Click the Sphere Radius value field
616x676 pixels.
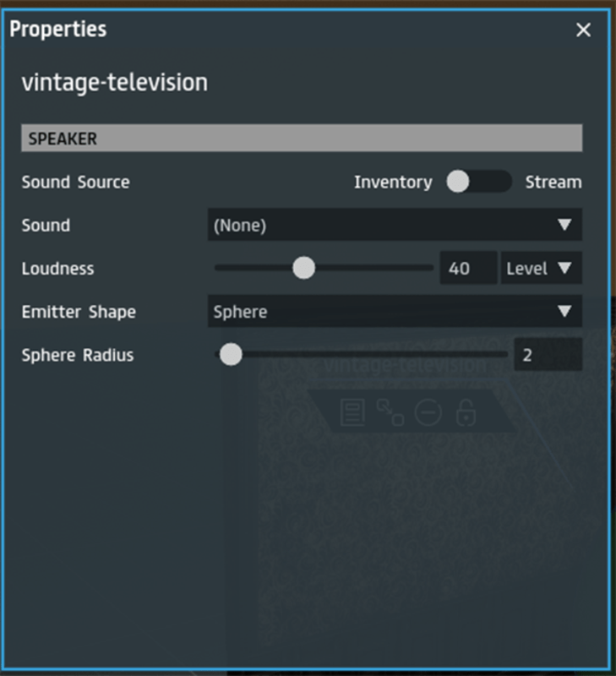point(547,355)
